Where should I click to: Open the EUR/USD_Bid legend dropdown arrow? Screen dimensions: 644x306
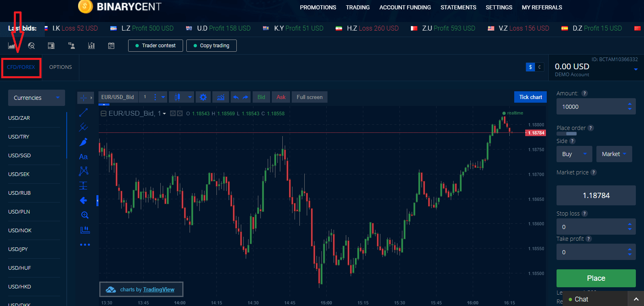point(164,114)
